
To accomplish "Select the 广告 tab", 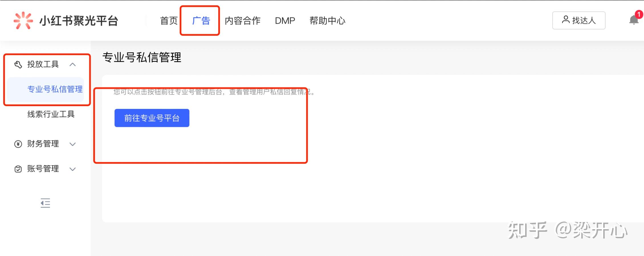I will tap(201, 21).
